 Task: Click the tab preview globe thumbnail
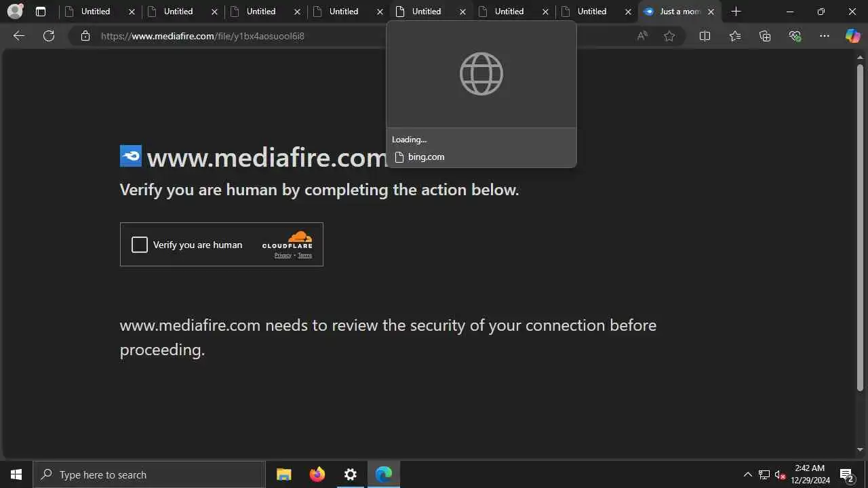(481, 74)
